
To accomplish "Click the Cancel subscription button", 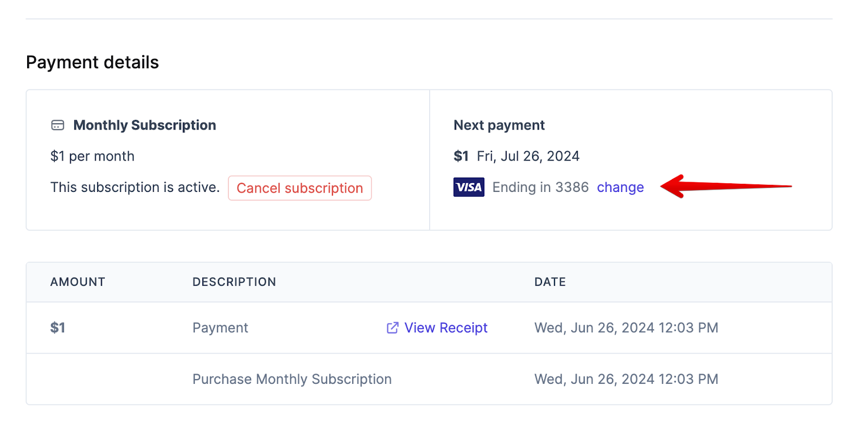I will tap(299, 188).
